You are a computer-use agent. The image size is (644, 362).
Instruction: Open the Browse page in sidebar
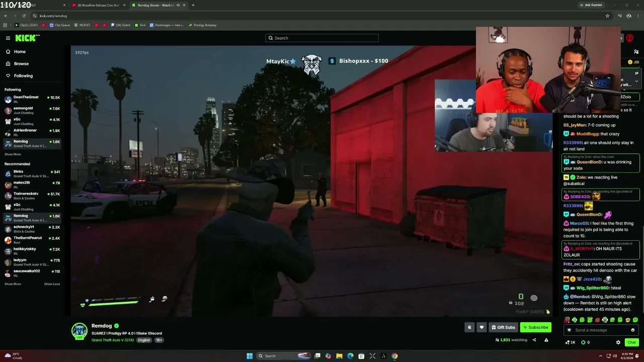31,64
